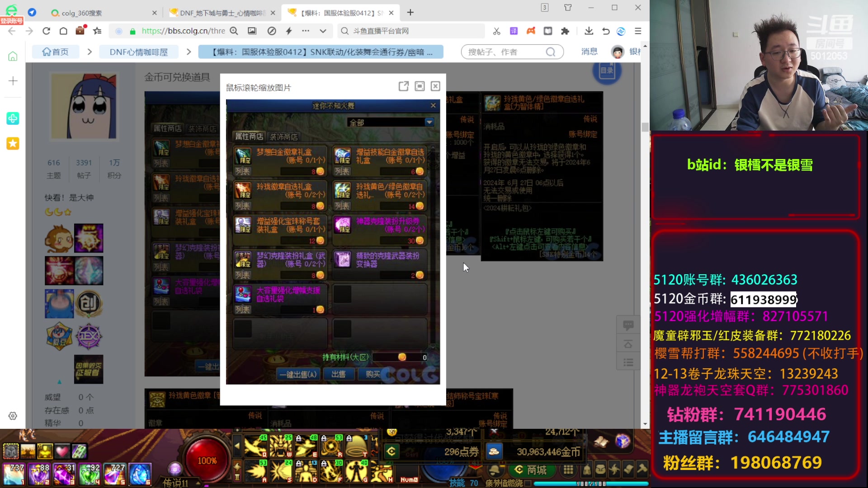This screenshot has height=488, width=868.
Task: Use the quick-slot item with count 737
Action: (x=14, y=474)
